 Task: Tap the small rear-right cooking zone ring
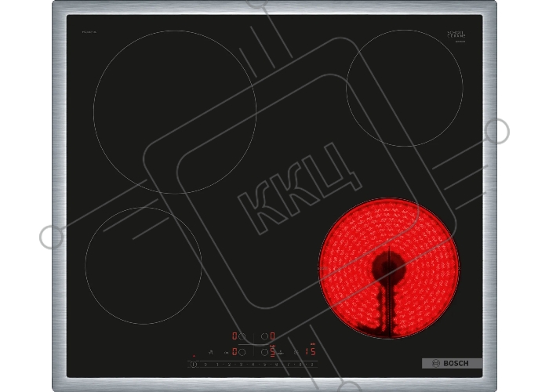[x=405, y=88]
